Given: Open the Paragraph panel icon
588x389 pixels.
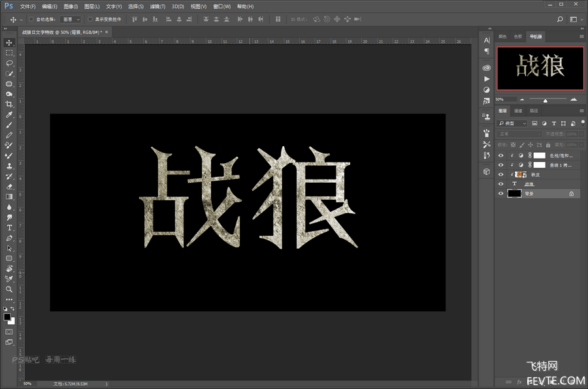Looking at the screenshot, I should pyautogui.click(x=486, y=51).
